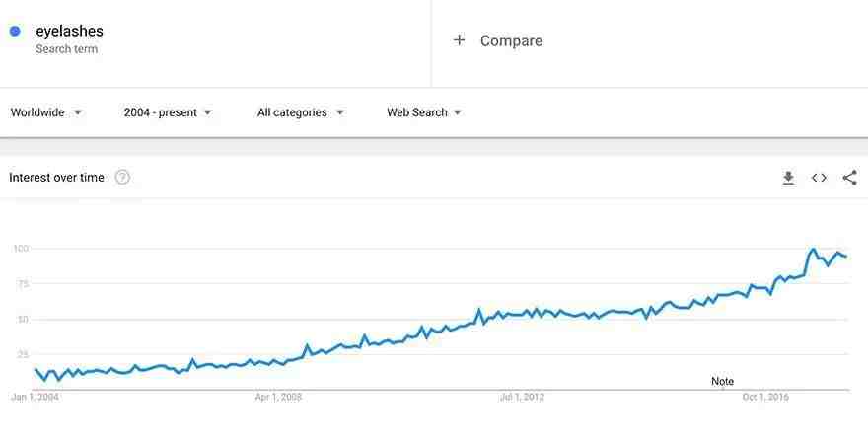Image resolution: width=868 pixels, height=444 pixels.
Task: Open help for Interest over time
Action: coord(122,178)
